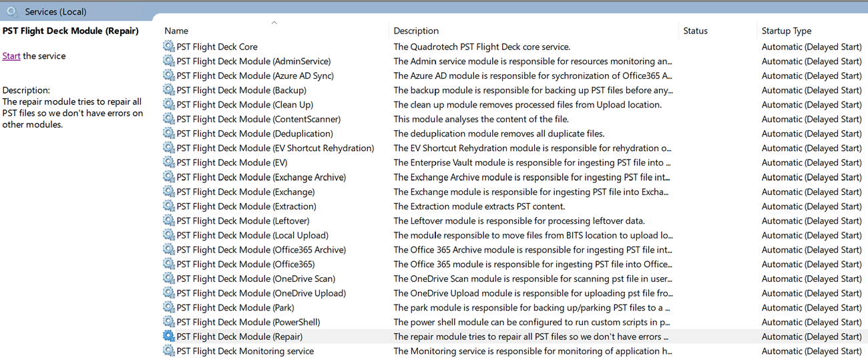Select PST Flight Deck Module (Local Upload) name
This screenshot has width=868, height=358.
click(x=252, y=235)
